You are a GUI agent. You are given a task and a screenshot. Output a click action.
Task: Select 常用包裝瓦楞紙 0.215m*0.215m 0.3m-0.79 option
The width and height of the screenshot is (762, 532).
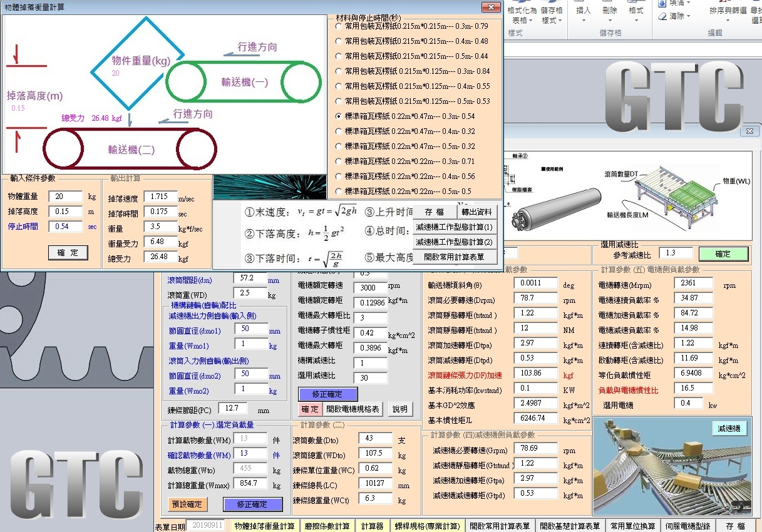coord(339,26)
